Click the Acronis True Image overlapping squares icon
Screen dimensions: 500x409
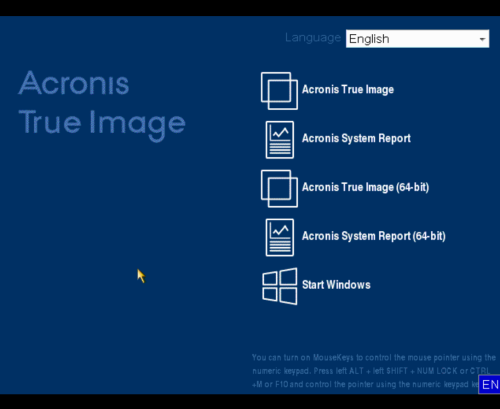click(279, 91)
